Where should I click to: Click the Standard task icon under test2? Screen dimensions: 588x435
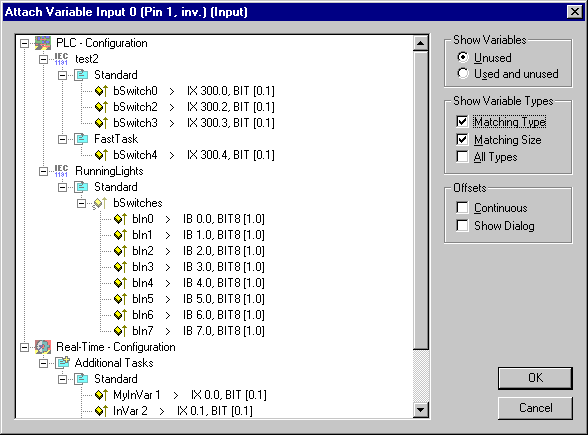[x=81, y=75]
